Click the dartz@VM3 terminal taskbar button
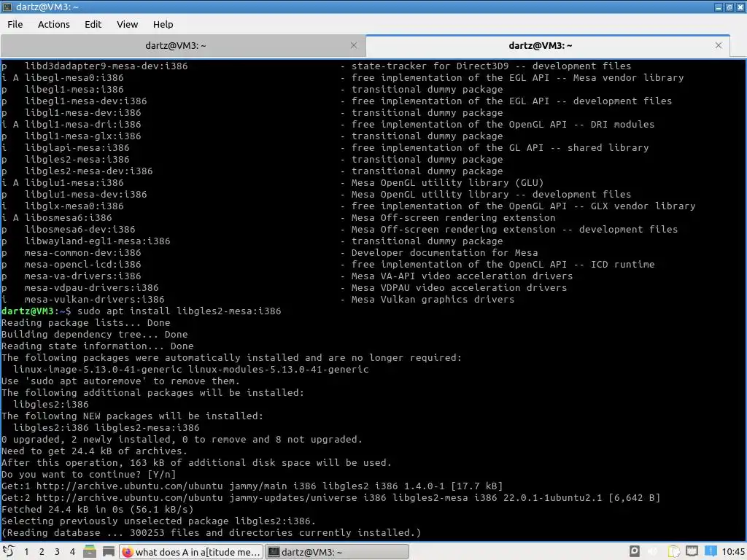 337,552
